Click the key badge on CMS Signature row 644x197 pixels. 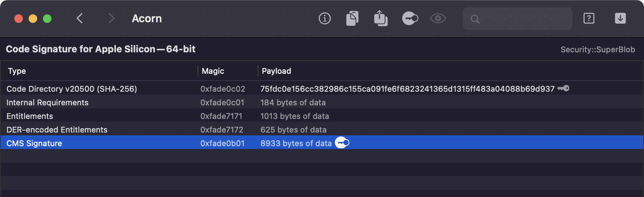(342, 143)
